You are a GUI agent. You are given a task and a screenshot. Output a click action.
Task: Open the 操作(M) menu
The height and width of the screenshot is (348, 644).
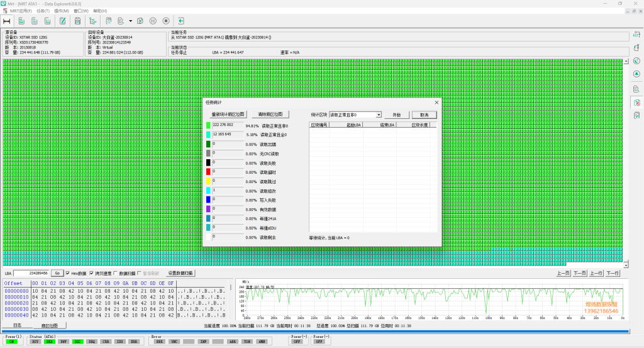62,11
